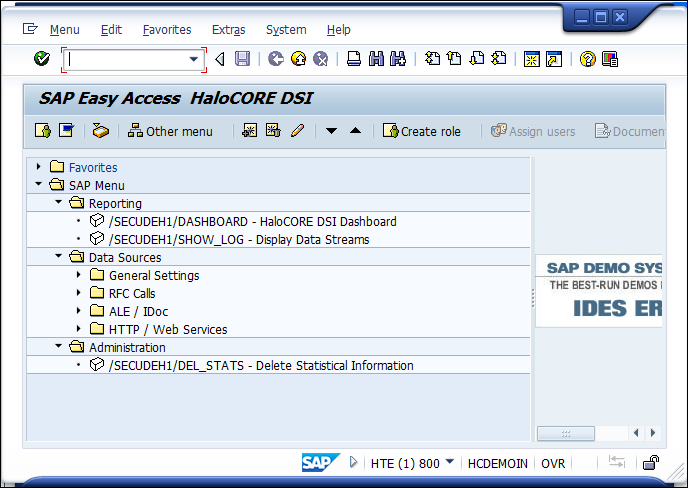Click the SAP DEMO SYSTEM banner image

click(599, 291)
